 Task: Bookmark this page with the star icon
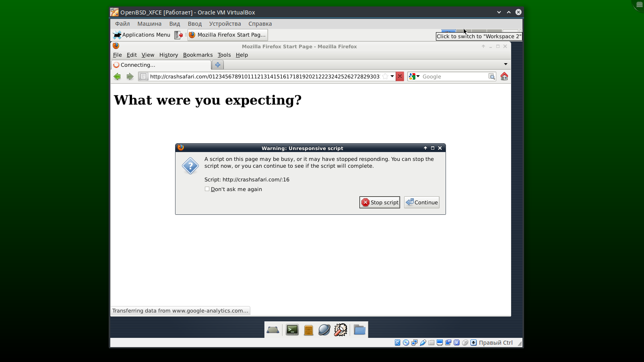click(385, 76)
